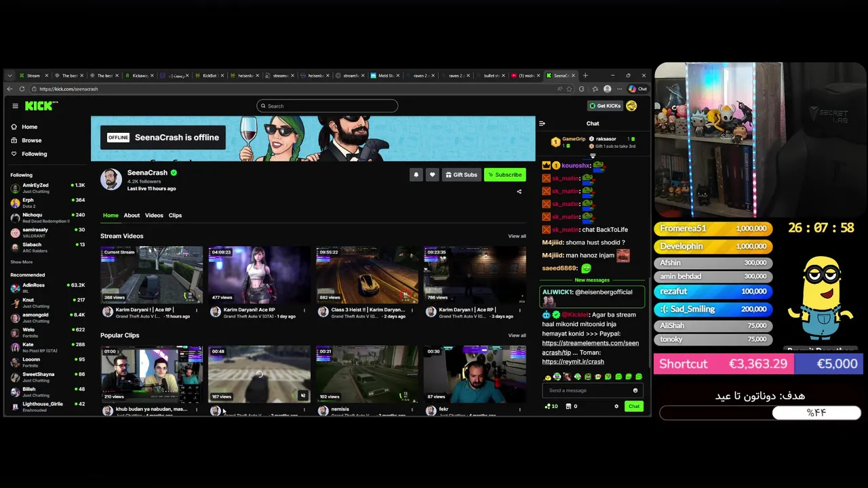Open the reymit.ir/crash link in chat

573,362
